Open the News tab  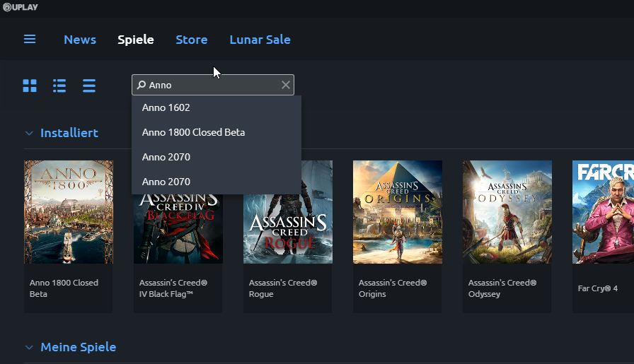point(80,40)
